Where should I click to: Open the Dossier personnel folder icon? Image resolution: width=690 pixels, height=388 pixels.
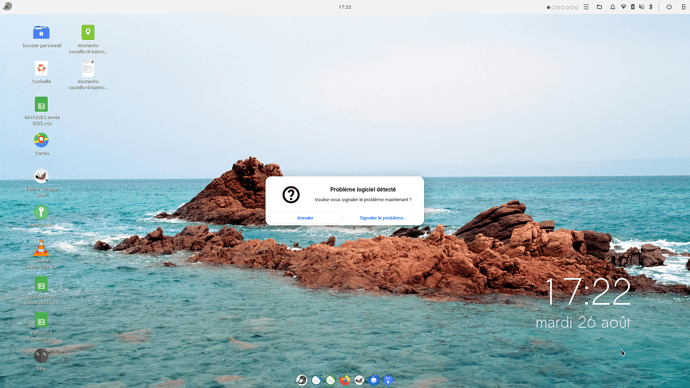41,33
